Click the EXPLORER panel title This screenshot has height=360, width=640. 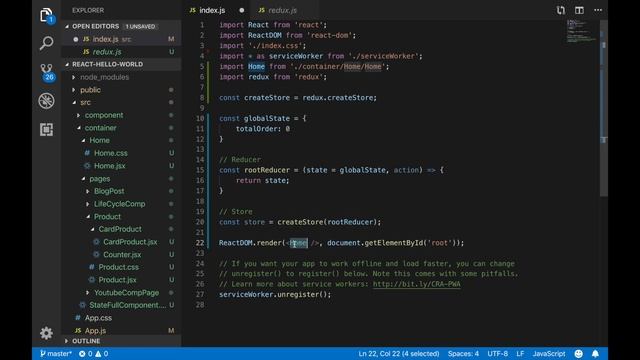pyautogui.click(x=88, y=10)
